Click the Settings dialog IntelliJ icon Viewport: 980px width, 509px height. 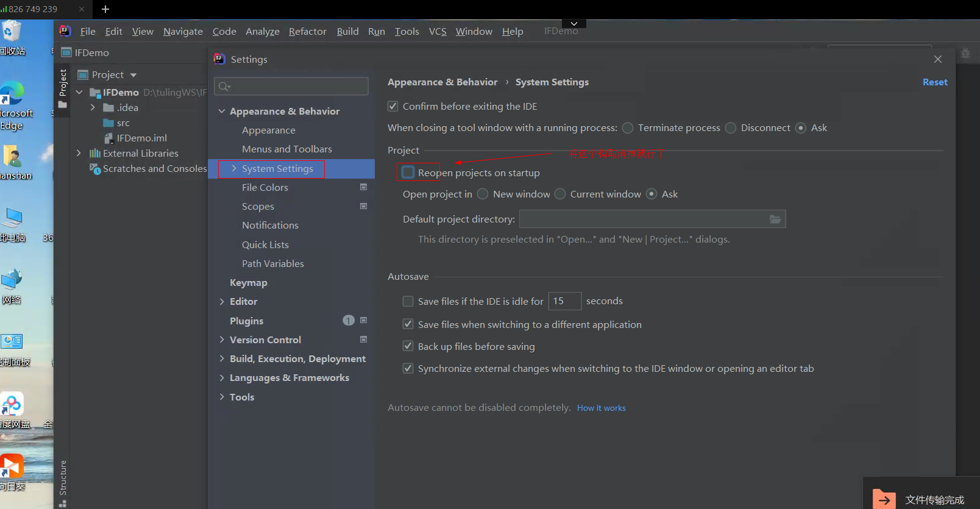(219, 59)
